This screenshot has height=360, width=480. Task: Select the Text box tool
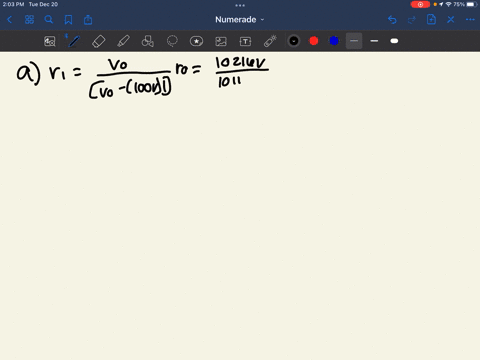point(245,41)
